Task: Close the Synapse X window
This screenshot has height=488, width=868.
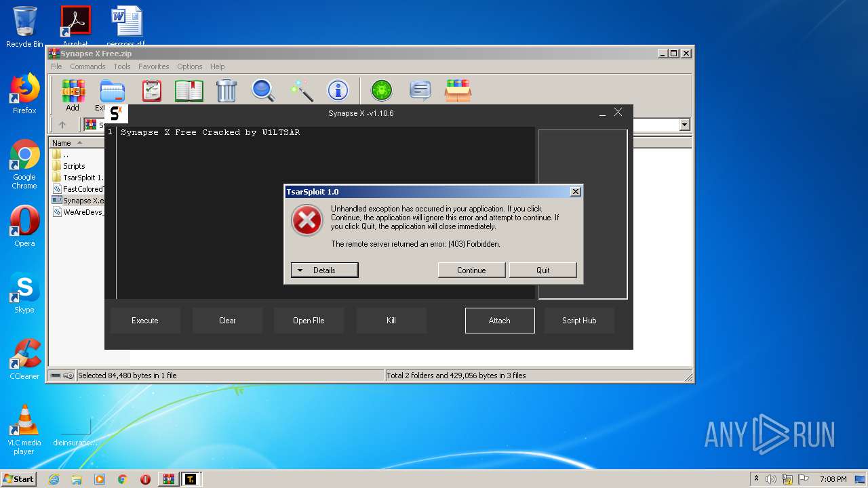Action: (x=618, y=113)
